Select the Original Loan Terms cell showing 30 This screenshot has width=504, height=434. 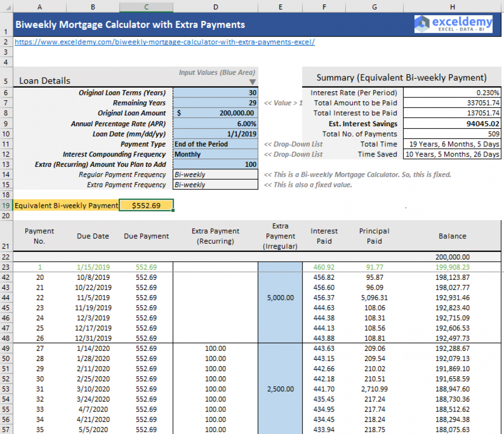point(215,92)
